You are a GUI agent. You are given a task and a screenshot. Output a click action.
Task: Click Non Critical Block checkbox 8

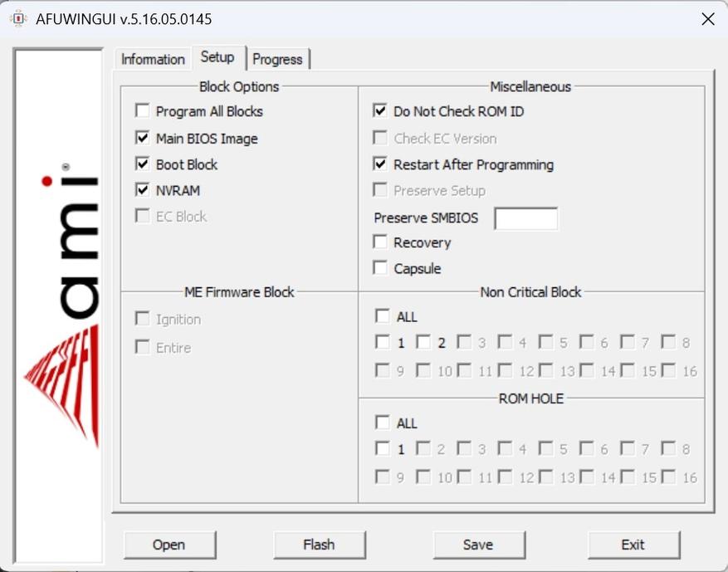668,342
